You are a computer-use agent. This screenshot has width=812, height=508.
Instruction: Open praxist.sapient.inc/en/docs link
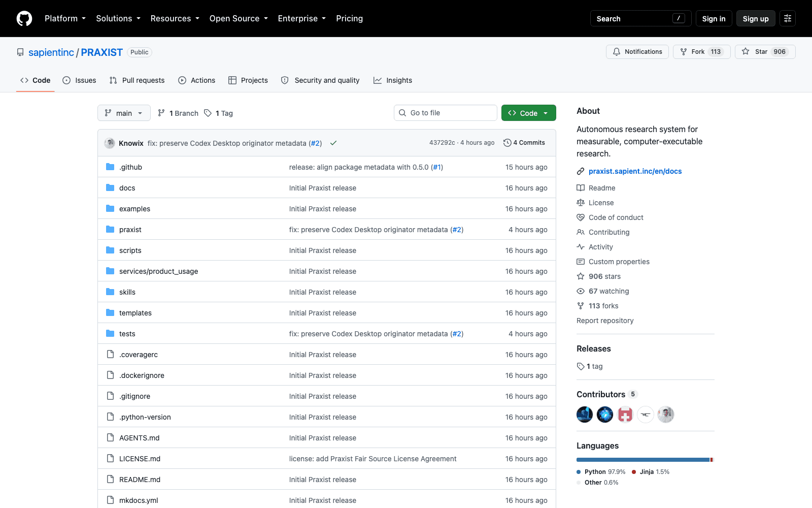(x=635, y=171)
